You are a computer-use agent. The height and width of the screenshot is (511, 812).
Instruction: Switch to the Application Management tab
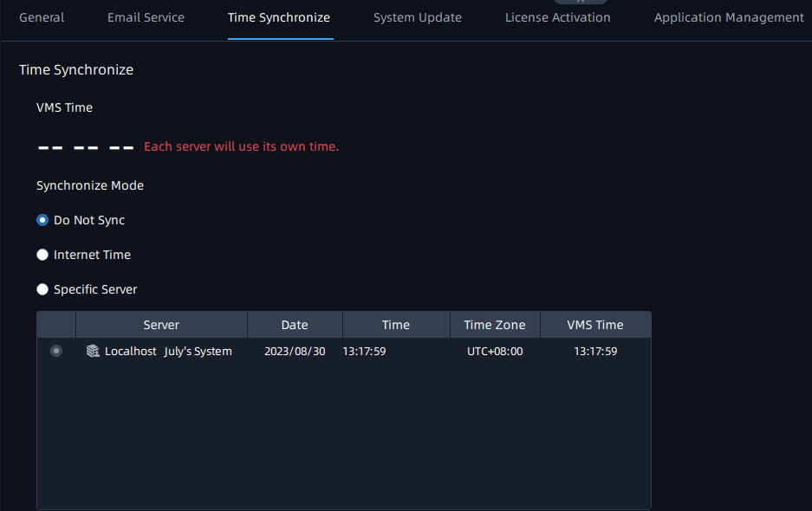point(729,17)
